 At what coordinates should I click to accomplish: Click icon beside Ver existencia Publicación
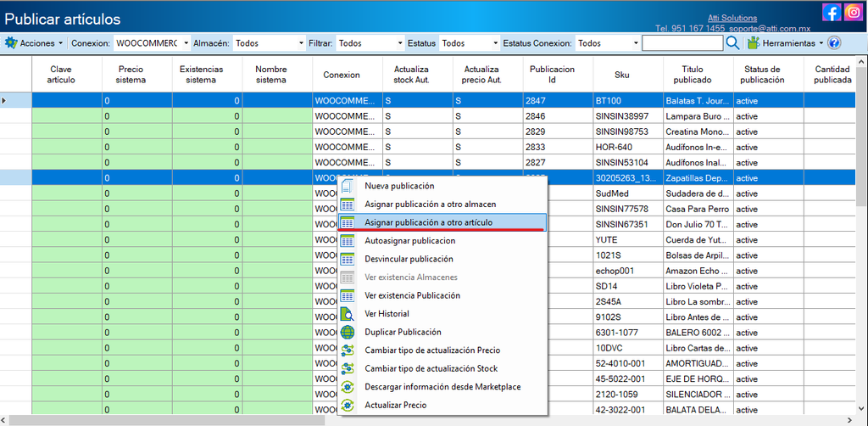point(347,296)
